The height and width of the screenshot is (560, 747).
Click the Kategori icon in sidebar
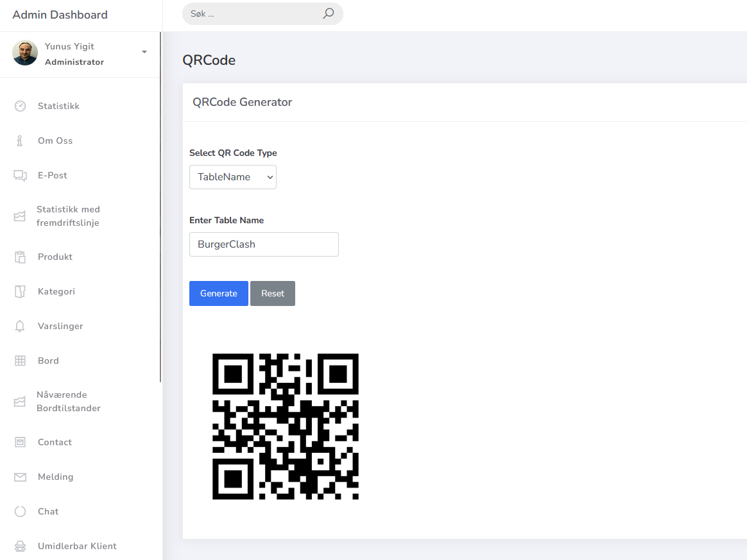pyautogui.click(x=20, y=292)
